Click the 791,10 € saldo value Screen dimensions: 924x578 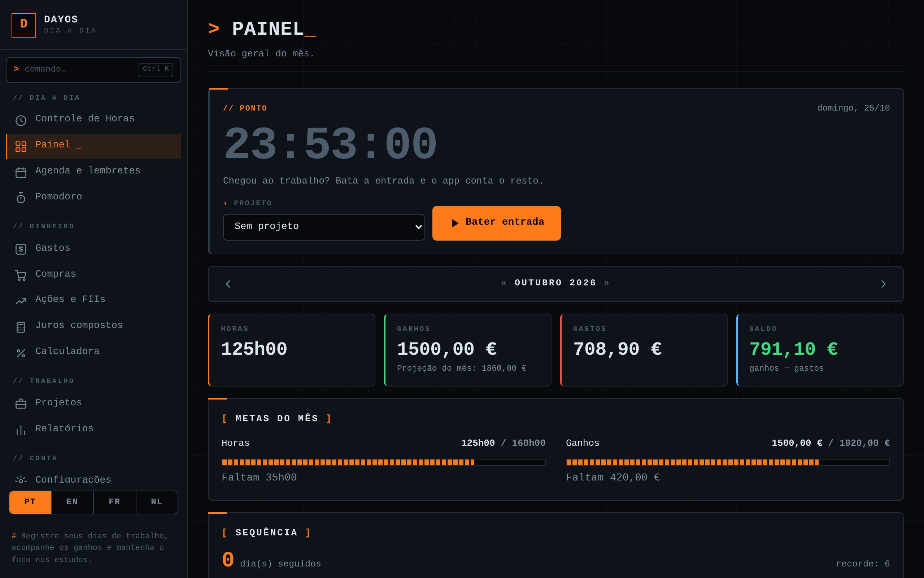(x=793, y=349)
